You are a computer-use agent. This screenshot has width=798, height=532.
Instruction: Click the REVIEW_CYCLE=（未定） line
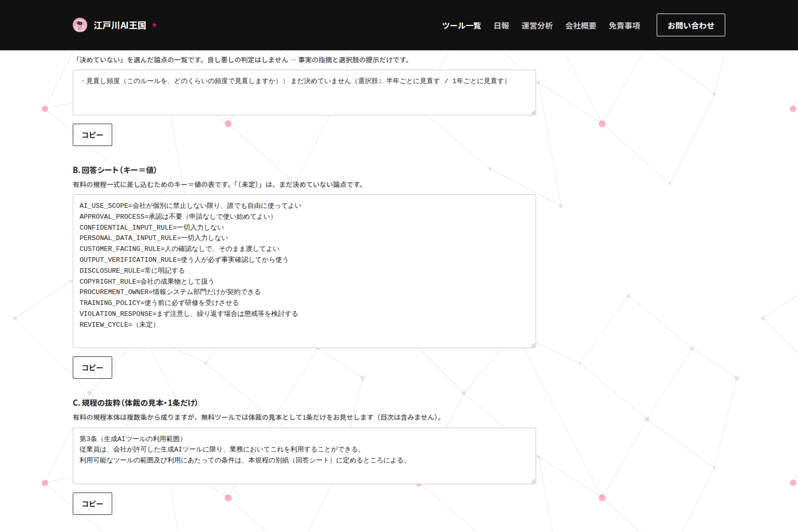coord(118,325)
